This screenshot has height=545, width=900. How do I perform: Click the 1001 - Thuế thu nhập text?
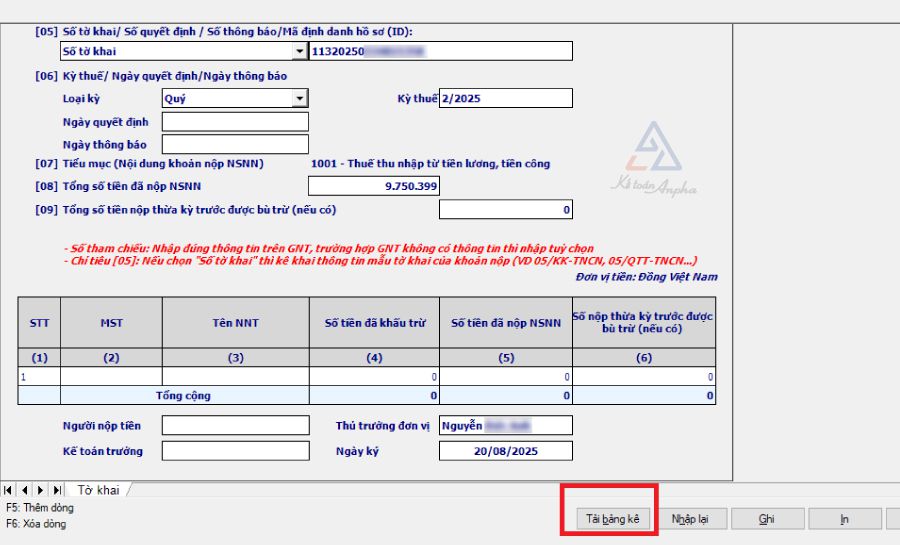coord(430,164)
